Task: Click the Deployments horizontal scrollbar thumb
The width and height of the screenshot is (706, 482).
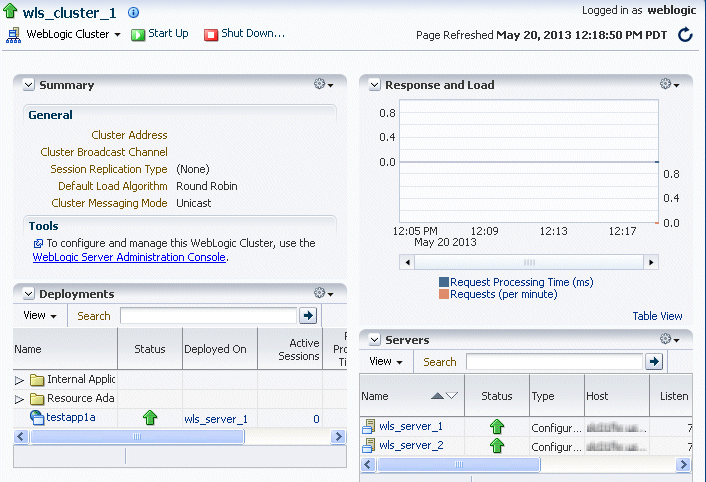Action: 137,437
